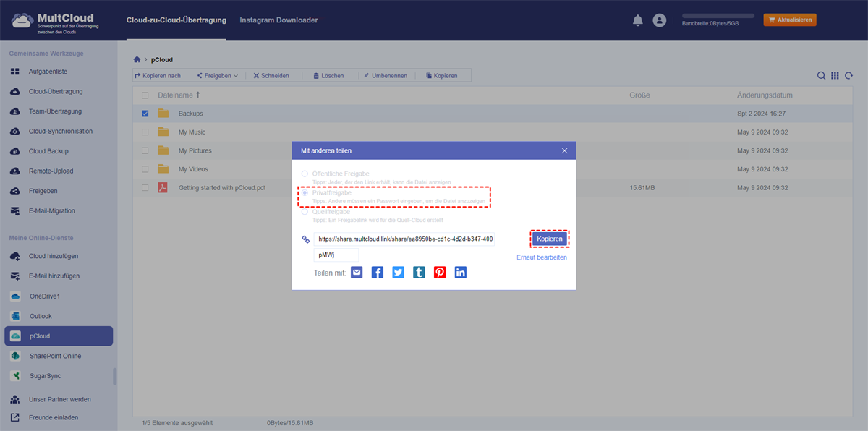Viewport: 868px width, 431px height.
Task: Expand the Freigeben dropdown
Action: click(217, 75)
